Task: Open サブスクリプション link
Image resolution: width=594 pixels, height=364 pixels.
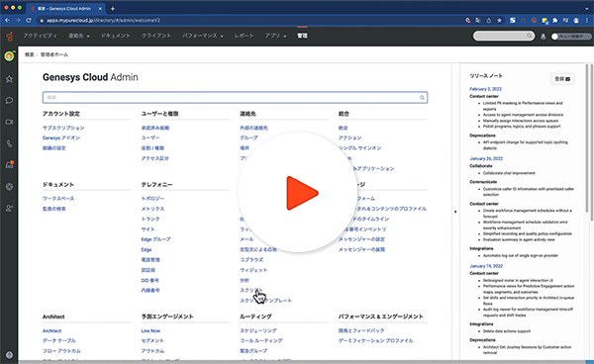Action: point(63,128)
